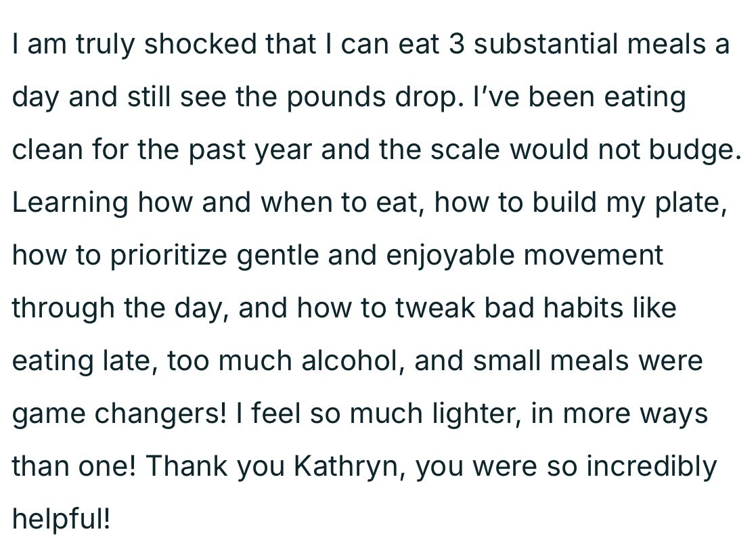Click the word 'pounds' in second line

pos(336,97)
